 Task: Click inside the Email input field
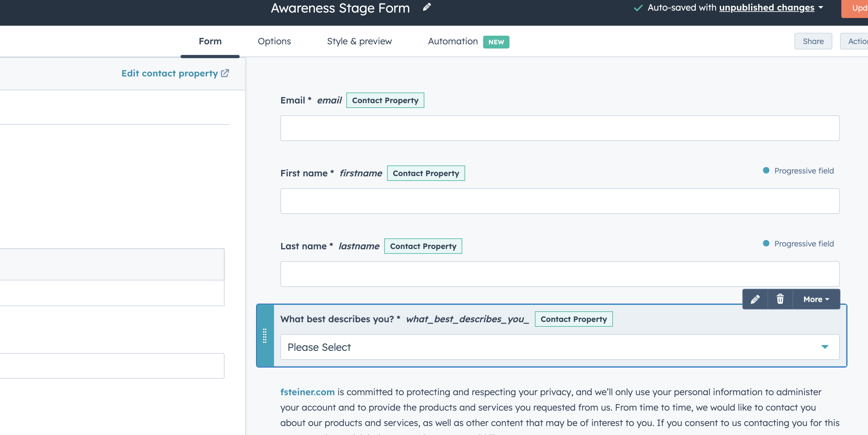point(559,128)
